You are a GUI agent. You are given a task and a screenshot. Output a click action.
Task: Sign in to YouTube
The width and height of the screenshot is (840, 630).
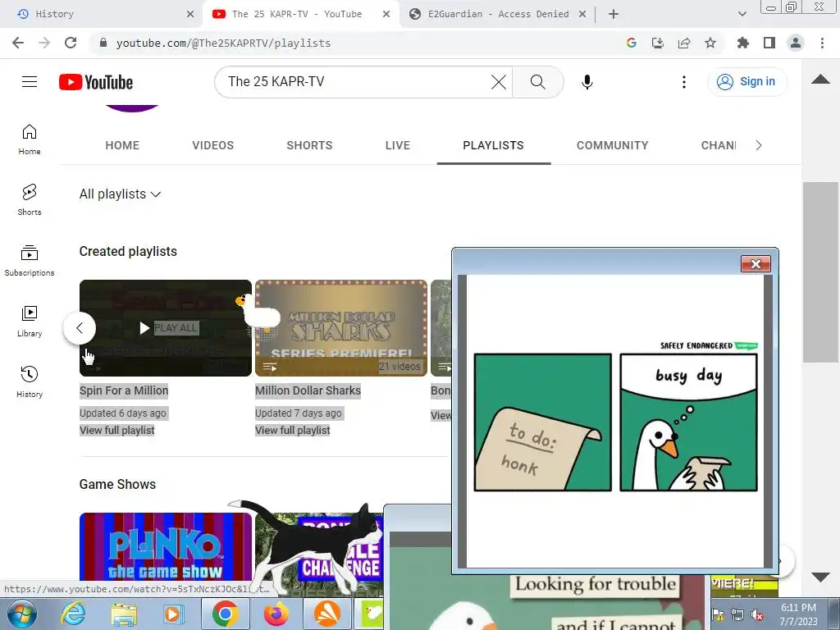(x=747, y=82)
